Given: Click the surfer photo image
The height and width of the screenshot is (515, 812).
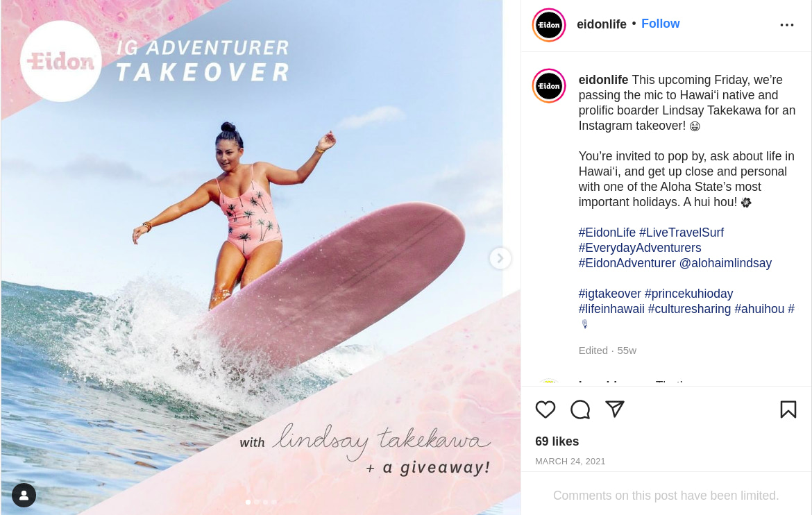Looking at the screenshot, I should point(260,257).
